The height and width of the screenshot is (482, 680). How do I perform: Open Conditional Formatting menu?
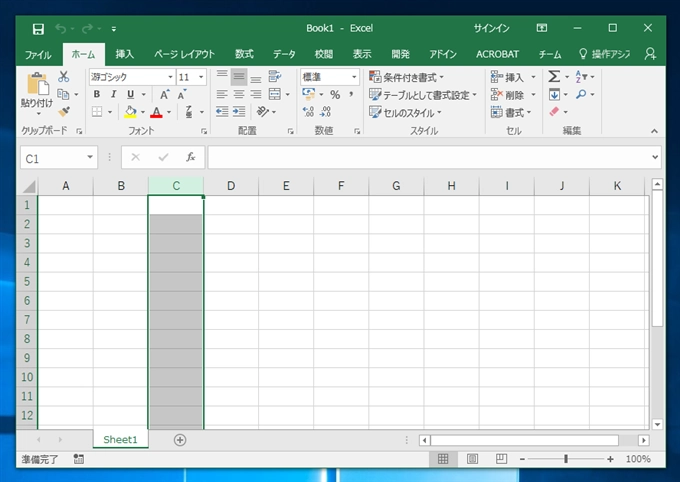[406, 77]
